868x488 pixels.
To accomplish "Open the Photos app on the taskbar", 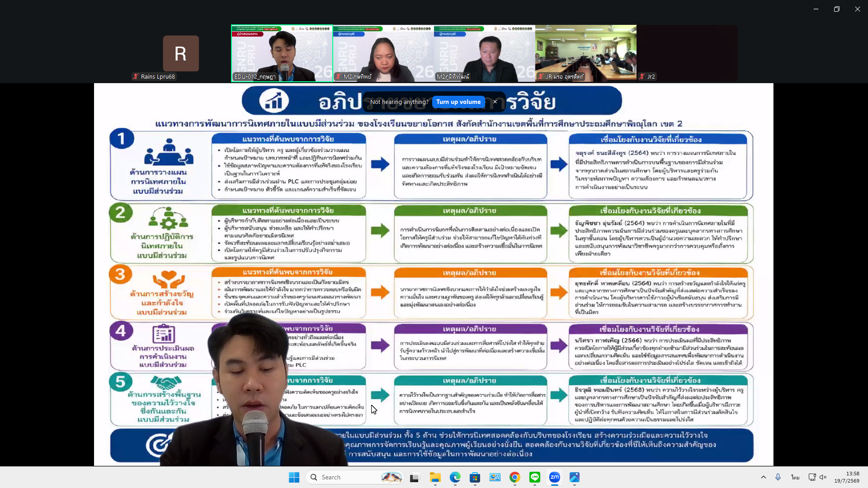I will pos(575,477).
